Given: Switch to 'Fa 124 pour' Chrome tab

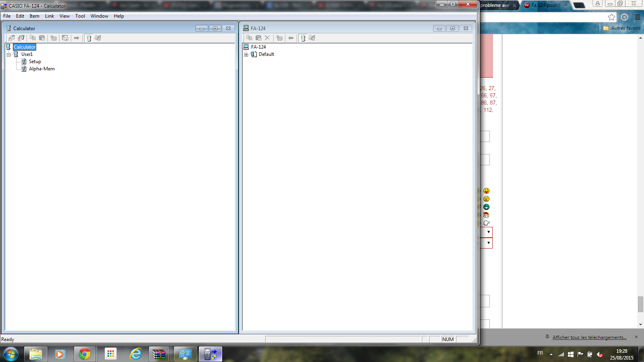Looking at the screenshot, I should coord(546,5).
